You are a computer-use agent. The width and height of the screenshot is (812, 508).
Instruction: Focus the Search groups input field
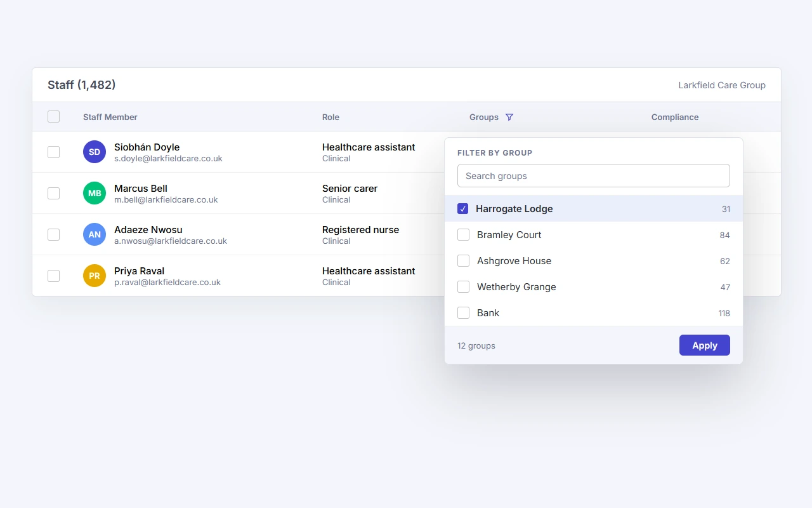click(x=594, y=176)
